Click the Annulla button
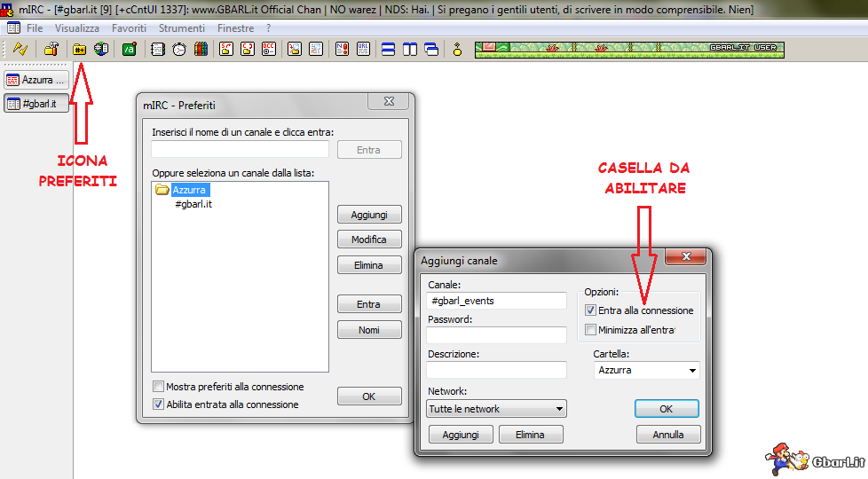 [x=668, y=434]
